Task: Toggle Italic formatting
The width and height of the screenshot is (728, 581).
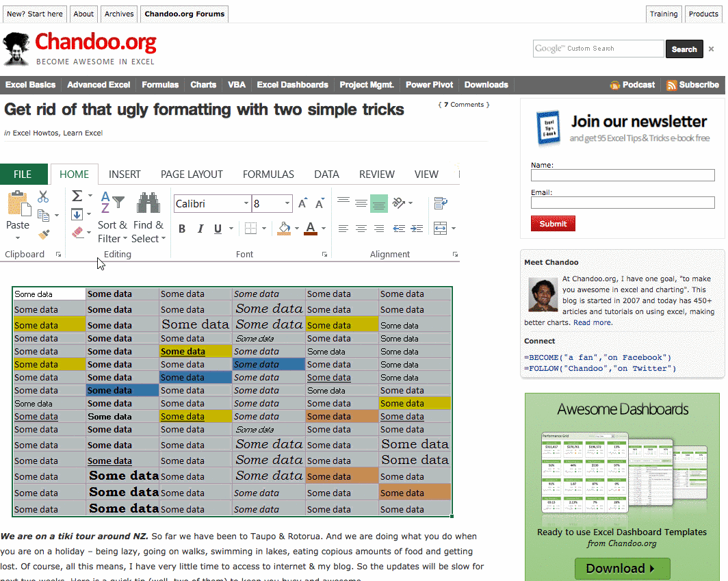Action: [x=200, y=229]
